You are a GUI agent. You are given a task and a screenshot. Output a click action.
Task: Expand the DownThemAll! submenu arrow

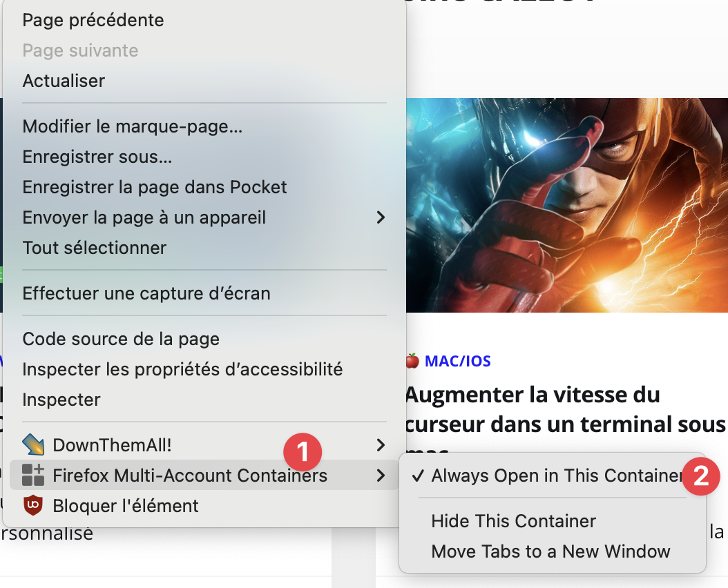[380, 445]
